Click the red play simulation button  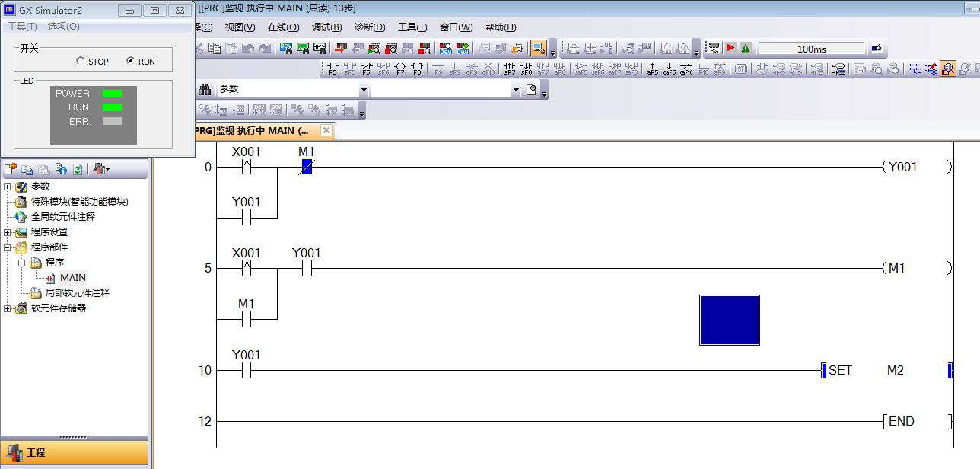(x=730, y=48)
